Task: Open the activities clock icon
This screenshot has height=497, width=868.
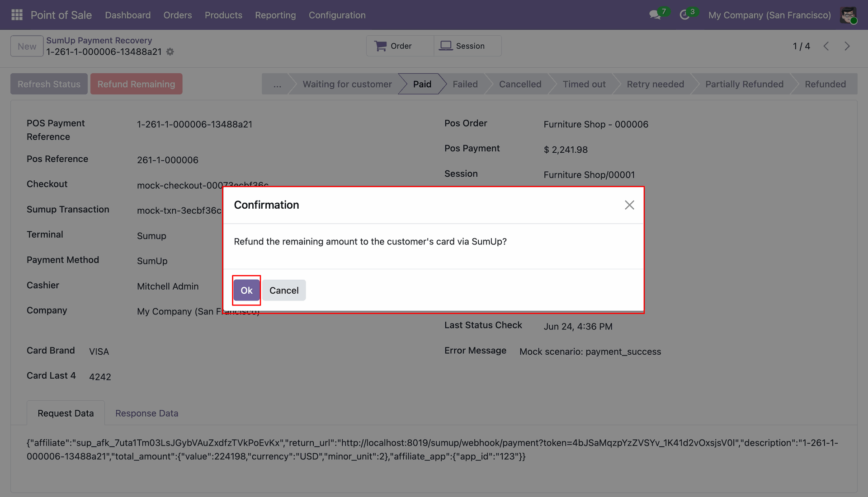Action: pos(684,14)
